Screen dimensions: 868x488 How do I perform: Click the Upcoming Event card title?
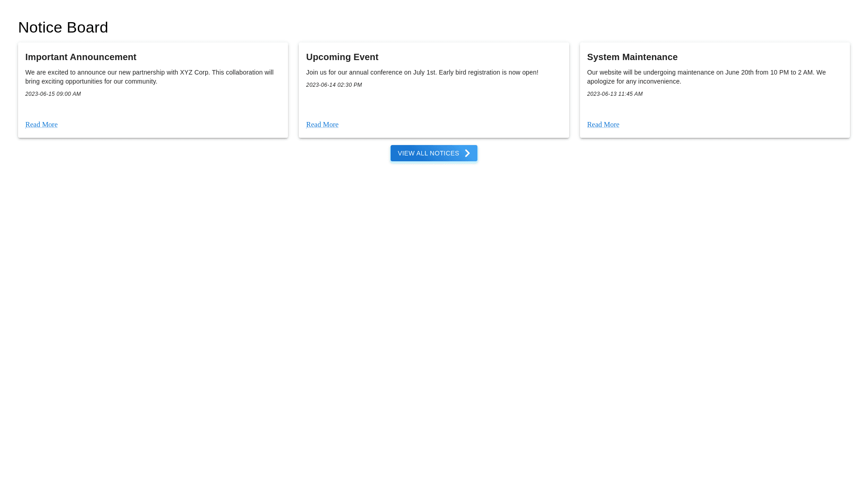pyautogui.click(x=342, y=57)
